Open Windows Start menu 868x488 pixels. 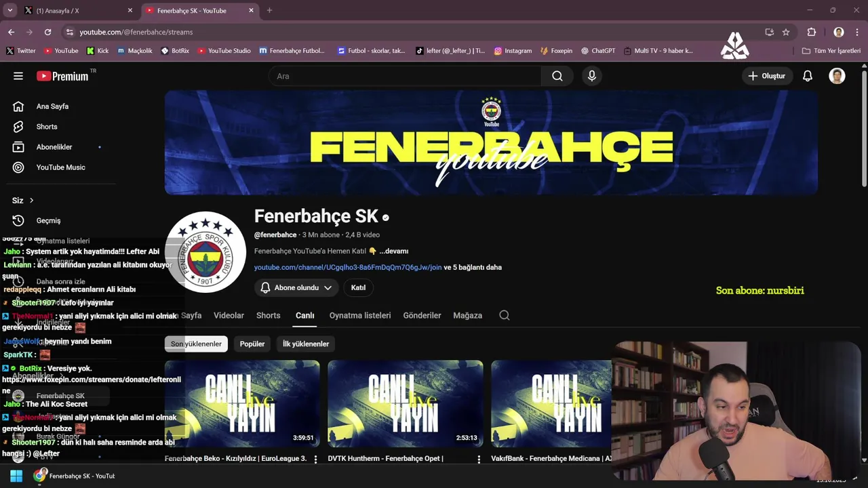(16, 476)
